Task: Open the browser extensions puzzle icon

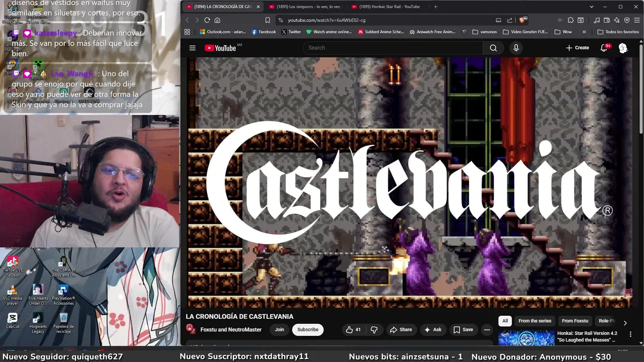Action: pos(571,20)
